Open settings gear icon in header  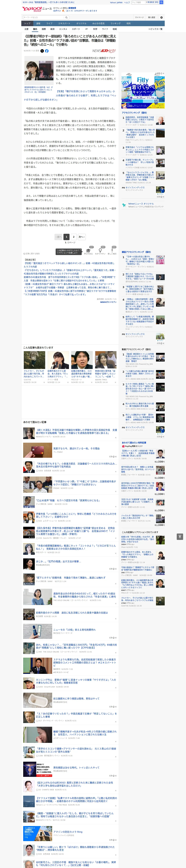click(x=161, y=18)
